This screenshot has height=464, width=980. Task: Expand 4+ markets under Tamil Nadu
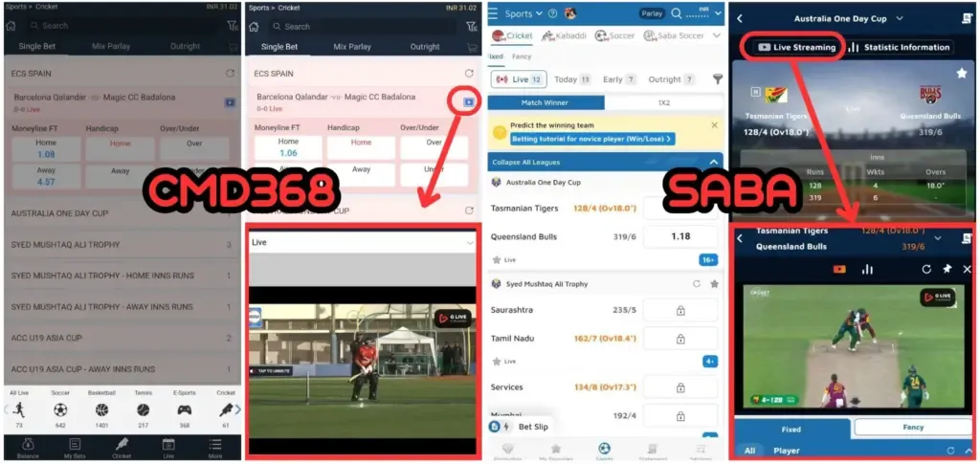click(x=710, y=361)
